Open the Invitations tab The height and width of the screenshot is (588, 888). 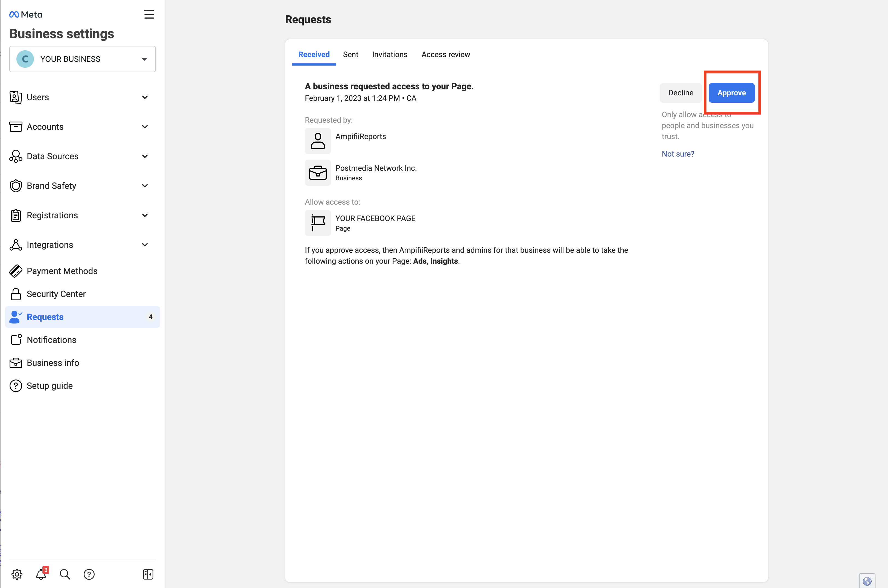pyautogui.click(x=389, y=54)
